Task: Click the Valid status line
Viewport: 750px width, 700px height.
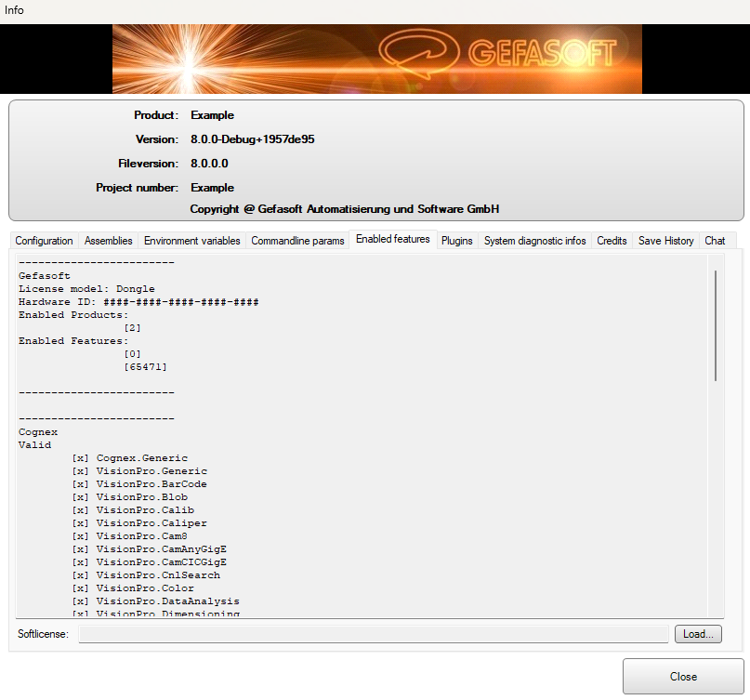Action: (34, 445)
